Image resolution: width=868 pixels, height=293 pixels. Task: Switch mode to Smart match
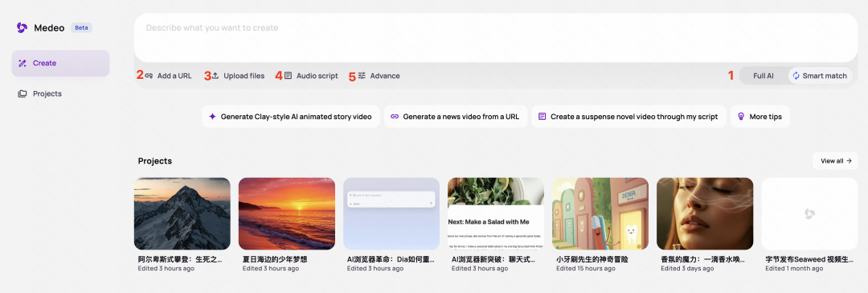click(x=821, y=76)
